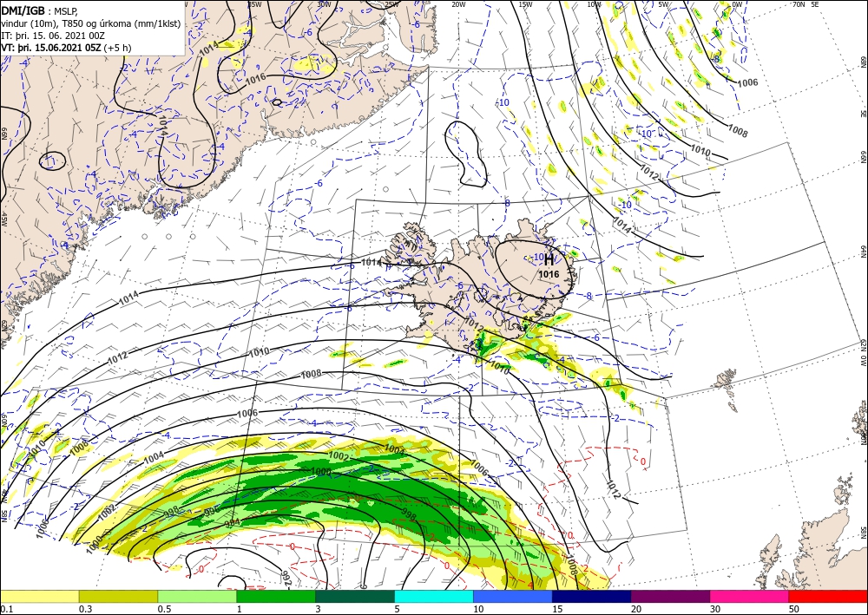868x615 pixels.
Task: Click the '62N 0W' label on right edge
Action: [x=863, y=353]
